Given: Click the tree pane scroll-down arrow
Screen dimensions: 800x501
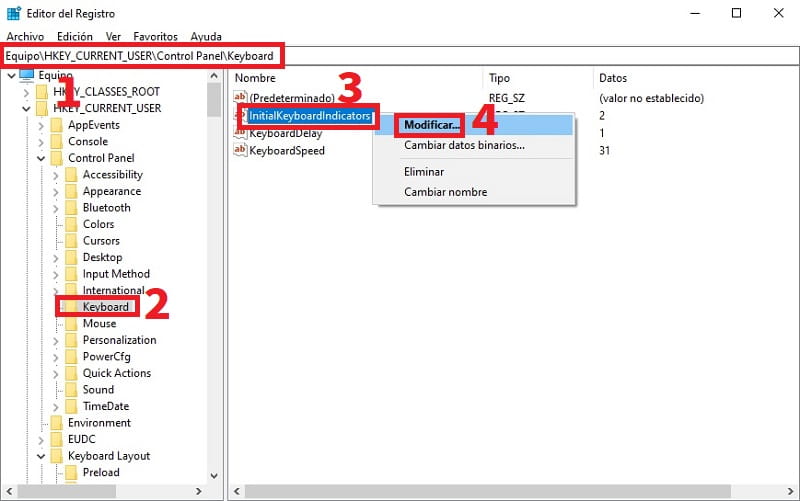Looking at the screenshot, I should point(214,476).
